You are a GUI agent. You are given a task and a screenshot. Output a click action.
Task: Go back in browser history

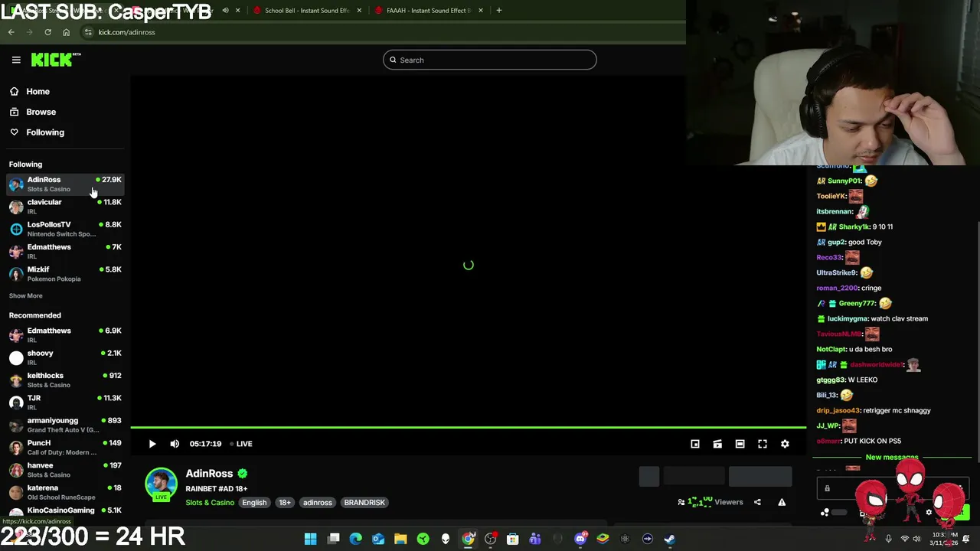(11, 32)
